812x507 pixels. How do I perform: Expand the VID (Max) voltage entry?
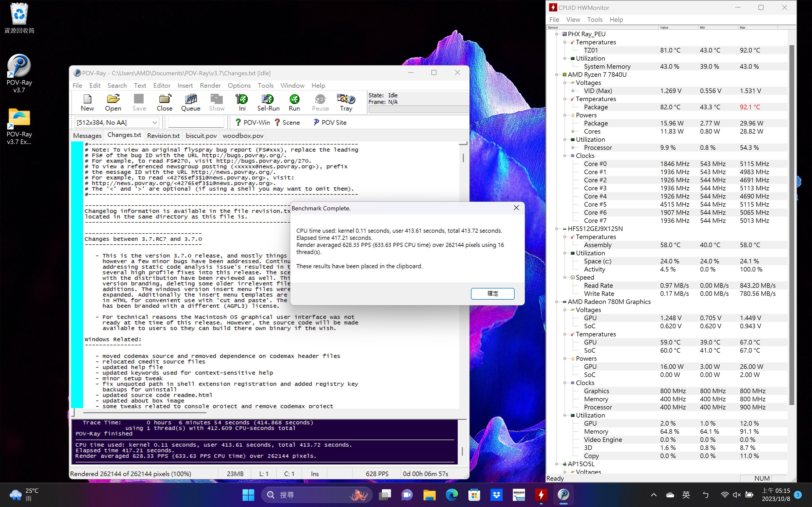pyautogui.click(x=573, y=91)
